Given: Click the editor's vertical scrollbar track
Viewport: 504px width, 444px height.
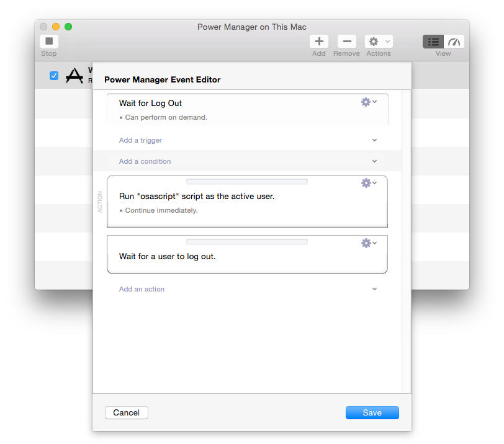Looking at the screenshot, I should click(x=407, y=241).
